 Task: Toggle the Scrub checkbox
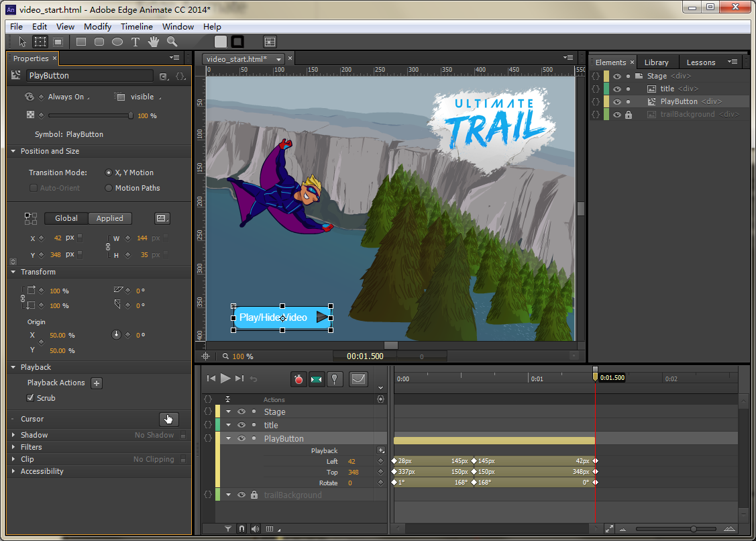pos(31,398)
